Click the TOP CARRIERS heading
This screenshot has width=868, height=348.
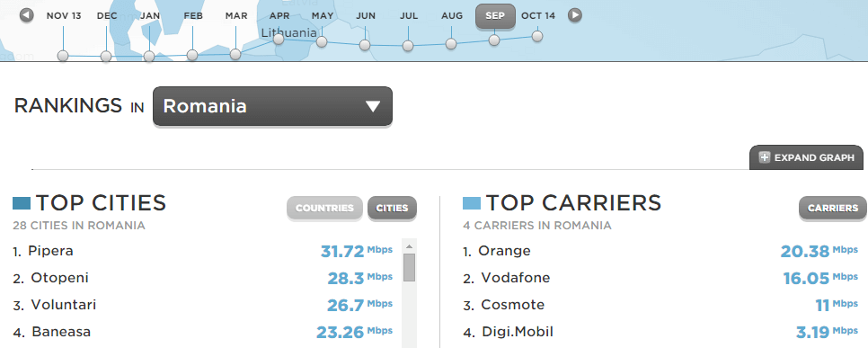[573, 203]
